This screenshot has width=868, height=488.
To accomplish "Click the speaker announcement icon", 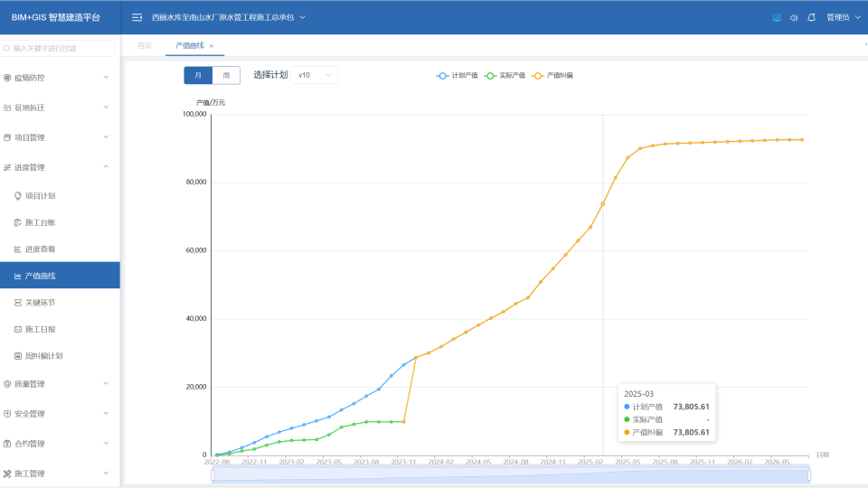I will point(794,17).
